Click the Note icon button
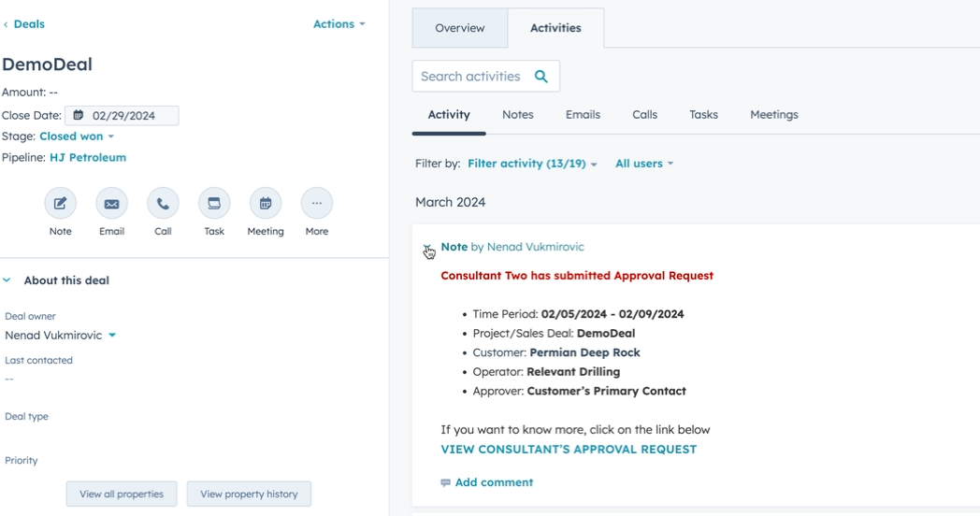The image size is (980, 516). [60, 204]
